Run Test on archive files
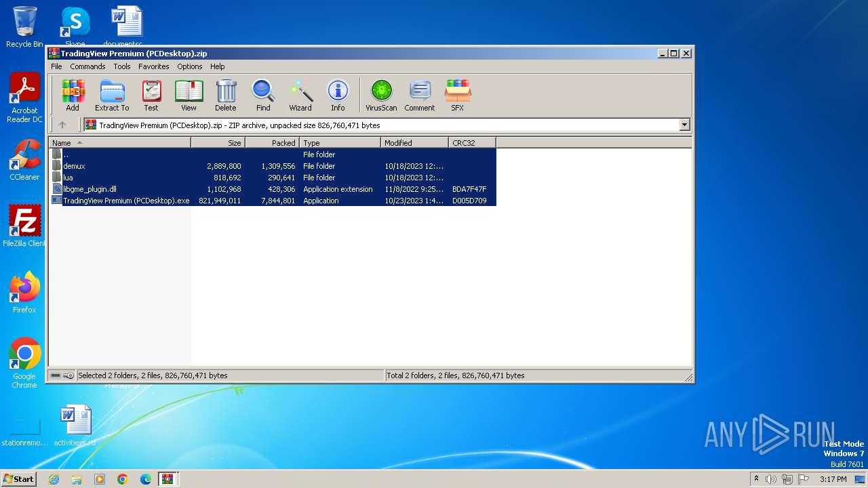 151,95
